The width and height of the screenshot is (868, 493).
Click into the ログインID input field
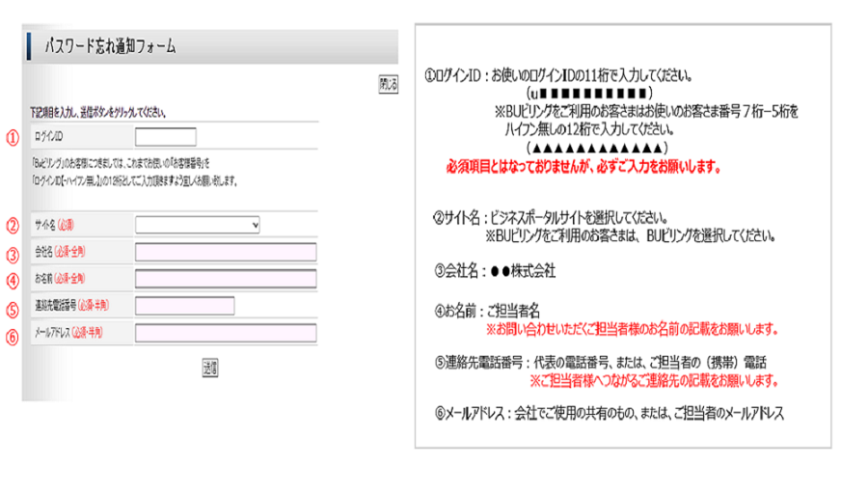pos(166,137)
